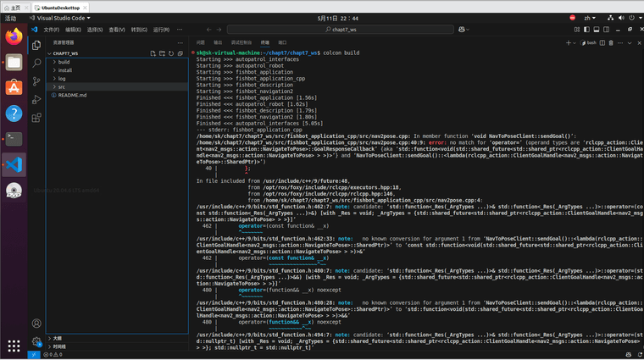Toggle bottom panel visibility
Screen dimensions: 644x360
(597, 30)
